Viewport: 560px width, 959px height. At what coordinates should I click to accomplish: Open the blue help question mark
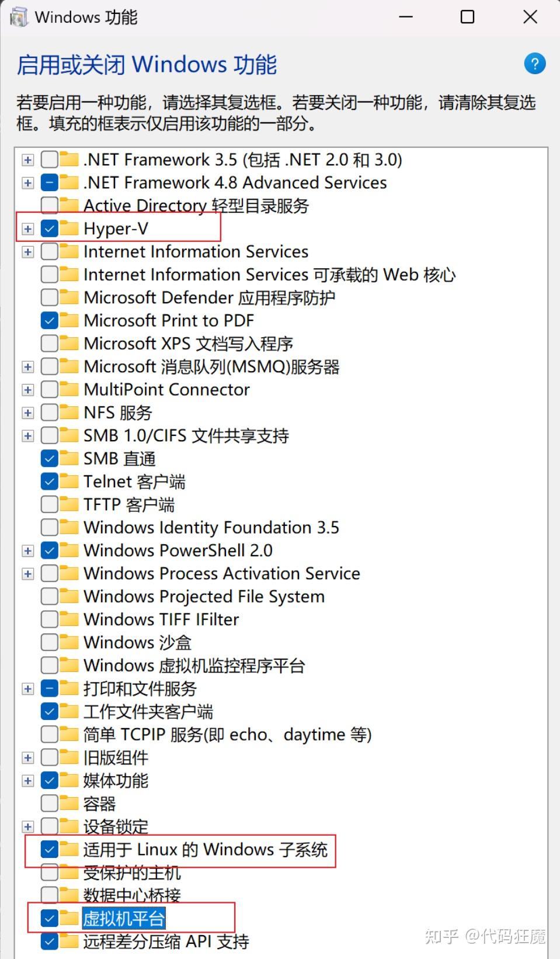pyautogui.click(x=534, y=64)
